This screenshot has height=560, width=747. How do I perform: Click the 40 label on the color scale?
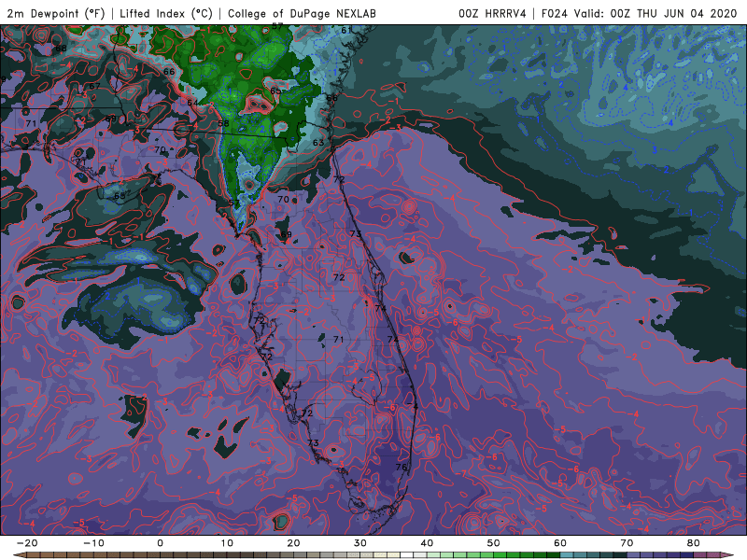point(427,543)
